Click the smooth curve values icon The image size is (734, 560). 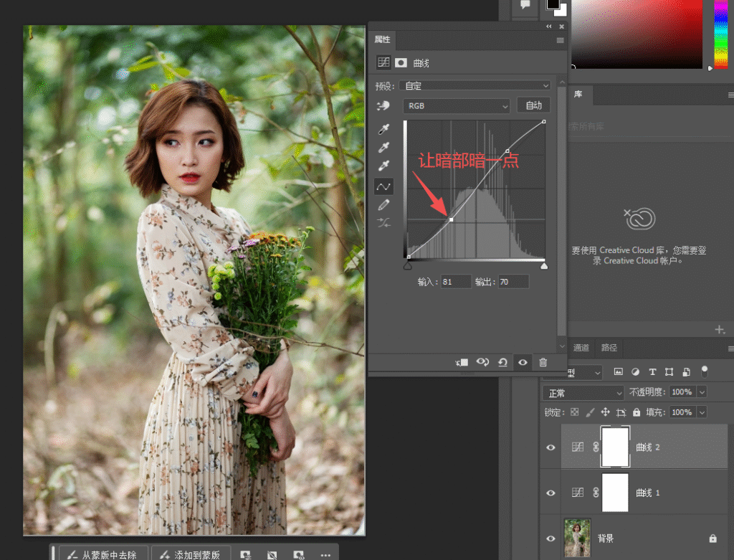[384, 223]
